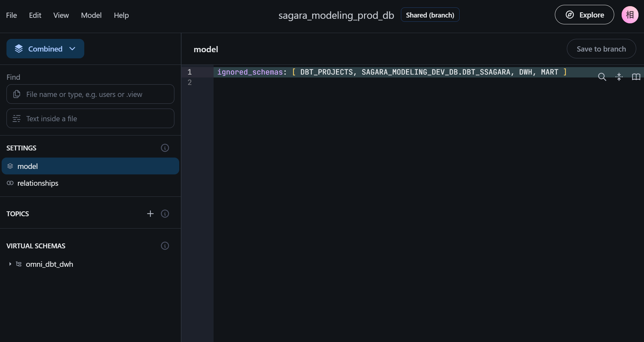Click the info icon beside TOPICS
Image resolution: width=644 pixels, height=342 pixels.
165,214
